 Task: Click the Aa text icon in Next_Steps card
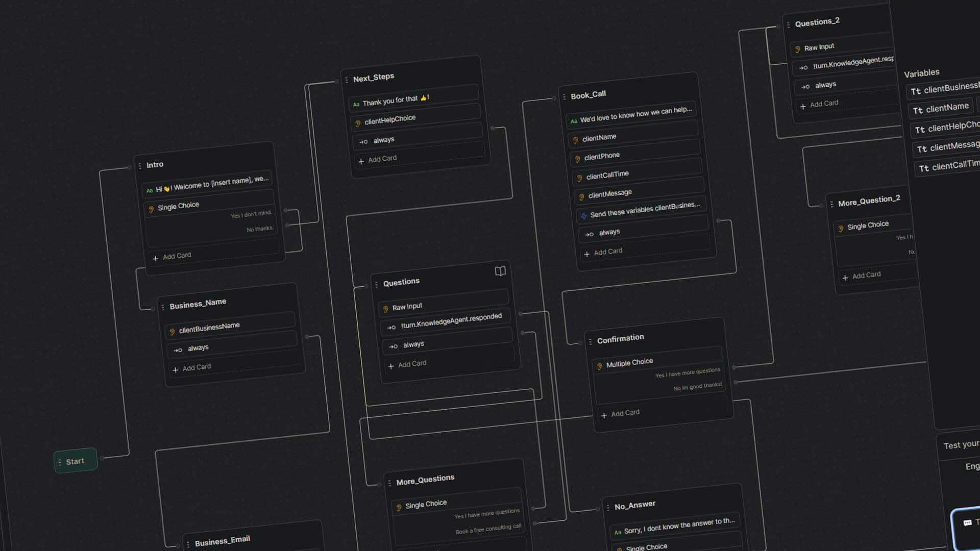356,104
